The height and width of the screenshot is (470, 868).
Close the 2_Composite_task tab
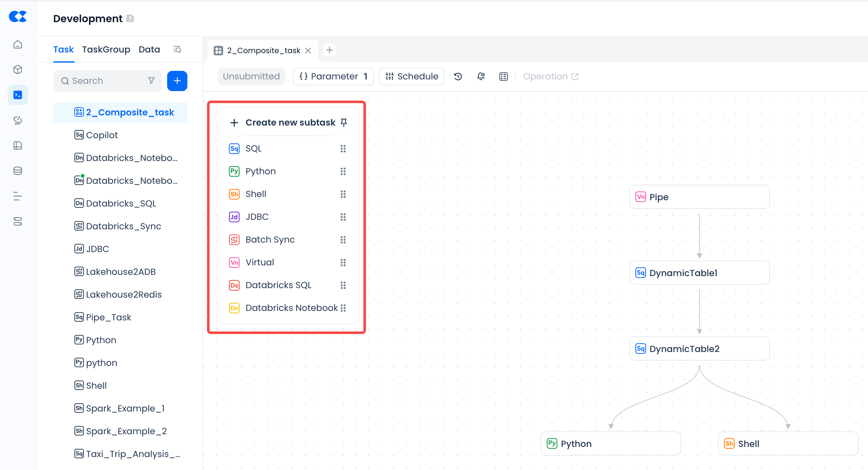[x=308, y=51]
